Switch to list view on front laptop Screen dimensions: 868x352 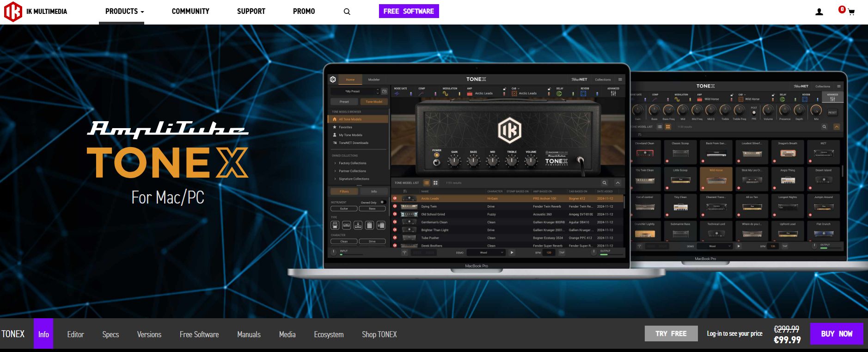(427, 183)
